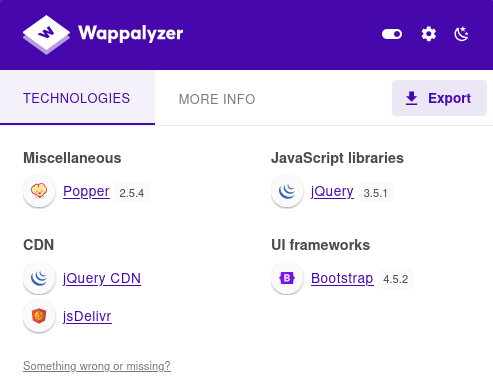
Task: Click the Wappalyzer title text
Action: [131, 33]
